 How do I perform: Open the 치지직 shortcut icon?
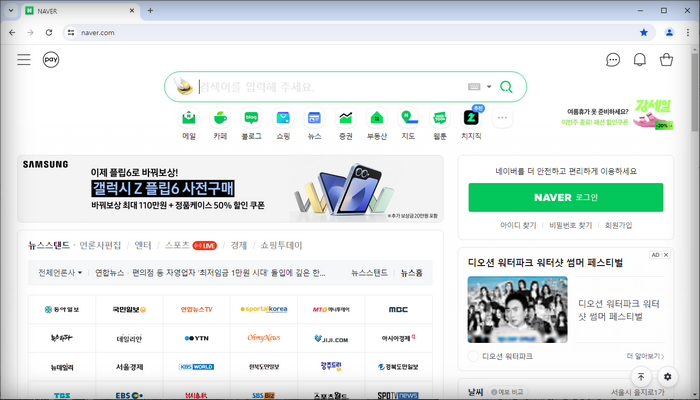pos(471,118)
